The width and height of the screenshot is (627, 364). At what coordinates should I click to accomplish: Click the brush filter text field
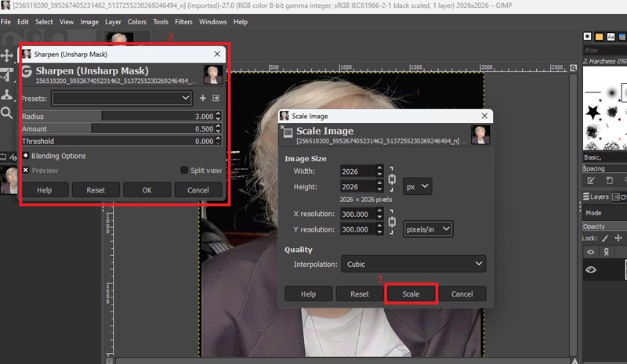604,50
